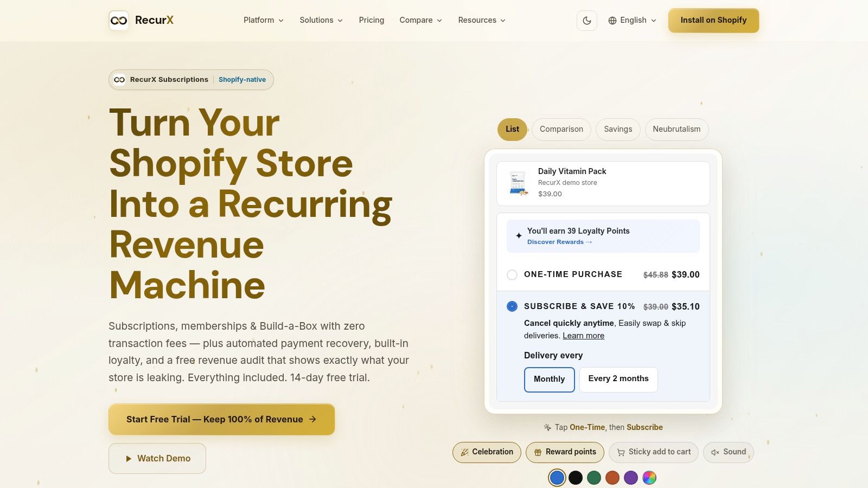
Task: Click the Daily Vitamin Pack product thumbnail
Action: click(x=518, y=183)
